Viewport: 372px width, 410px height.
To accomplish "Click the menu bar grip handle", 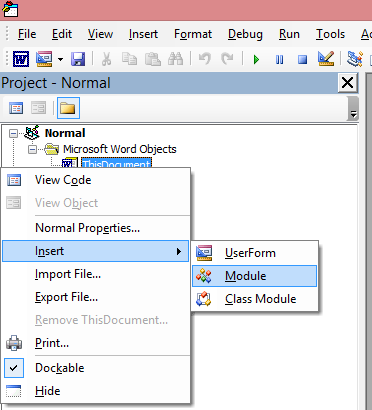I will click(7, 34).
